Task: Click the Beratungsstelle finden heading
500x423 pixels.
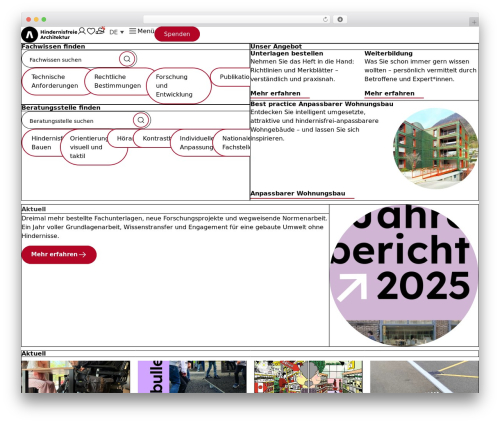Action: point(61,108)
